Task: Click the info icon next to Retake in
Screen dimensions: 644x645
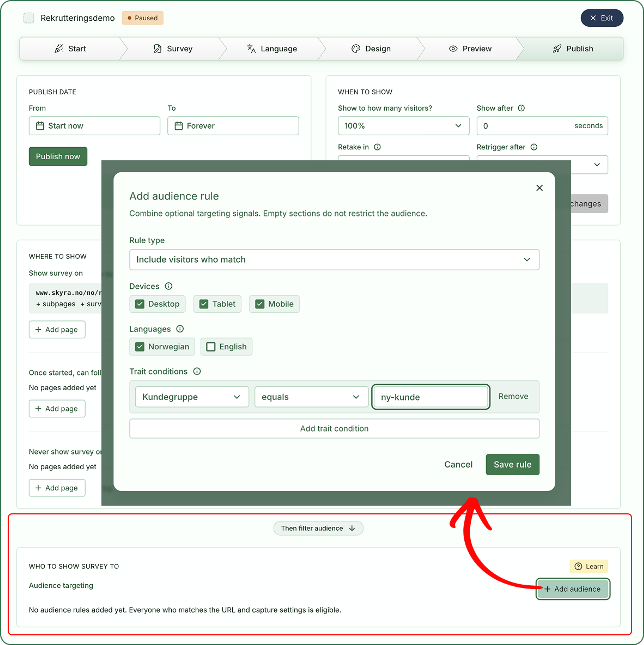Action: 377,147
